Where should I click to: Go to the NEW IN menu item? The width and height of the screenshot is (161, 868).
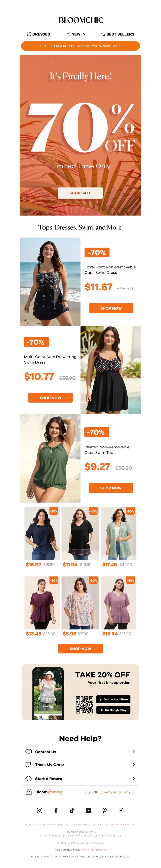pyautogui.click(x=76, y=34)
